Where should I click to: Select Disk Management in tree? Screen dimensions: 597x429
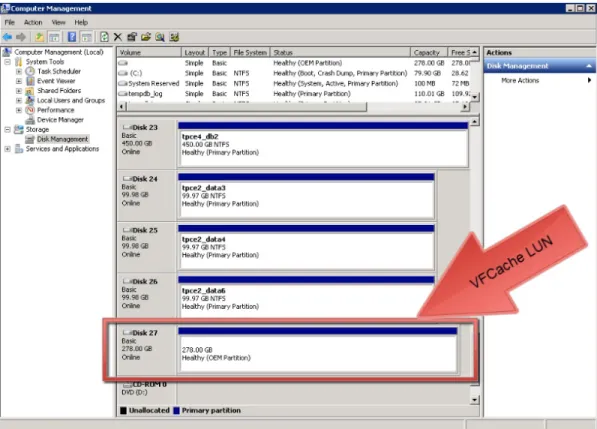[62, 139]
